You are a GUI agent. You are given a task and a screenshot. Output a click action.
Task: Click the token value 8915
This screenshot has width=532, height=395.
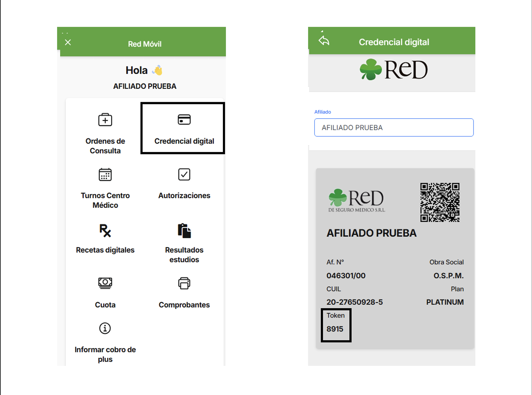tap(335, 329)
